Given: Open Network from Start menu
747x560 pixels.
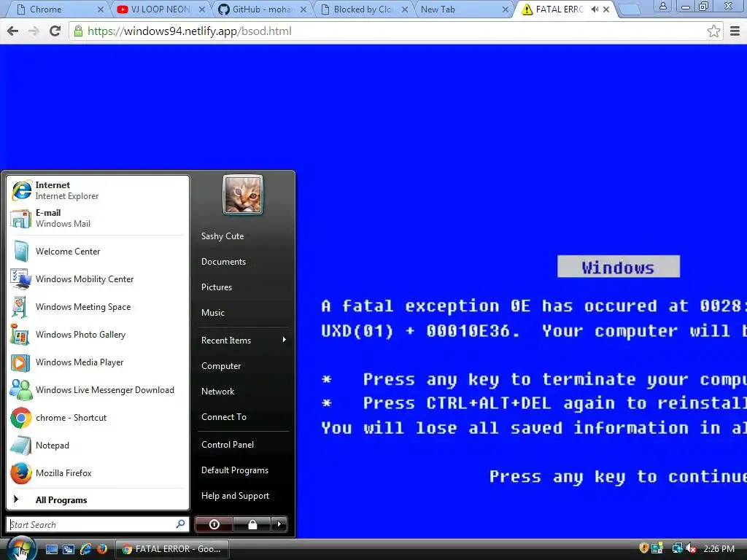Looking at the screenshot, I should pos(217,392).
